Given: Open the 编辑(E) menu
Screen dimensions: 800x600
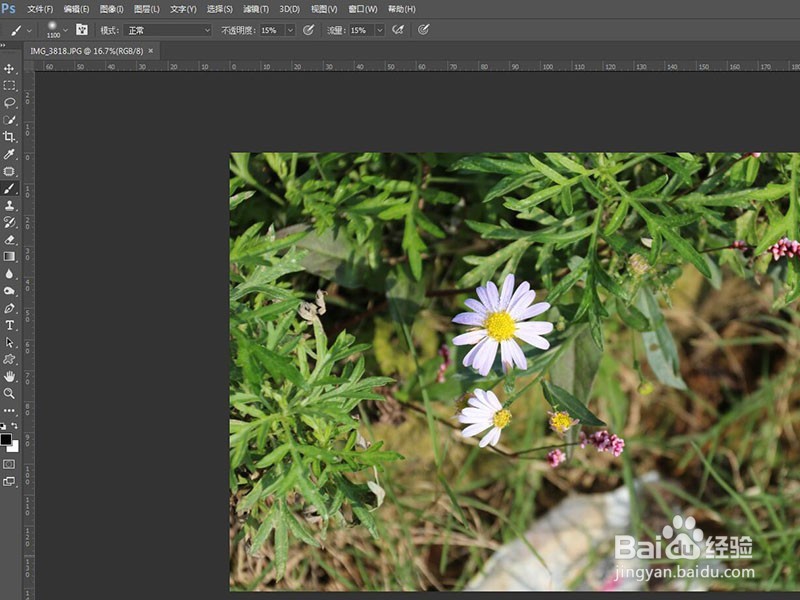Looking at the screenshot, I should [77, 9].
